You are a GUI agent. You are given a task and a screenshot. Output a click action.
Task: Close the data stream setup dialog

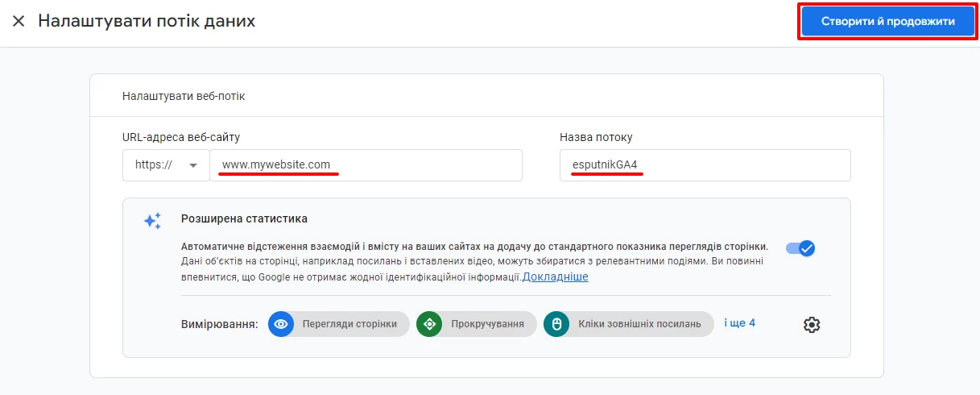(19, 21)
